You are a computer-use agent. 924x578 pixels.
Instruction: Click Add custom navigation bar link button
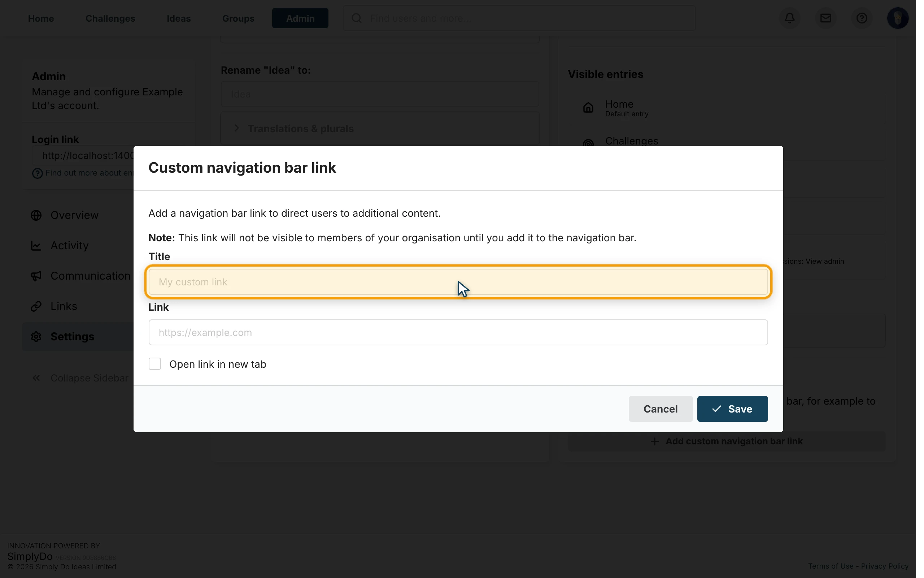coord(727,441)
